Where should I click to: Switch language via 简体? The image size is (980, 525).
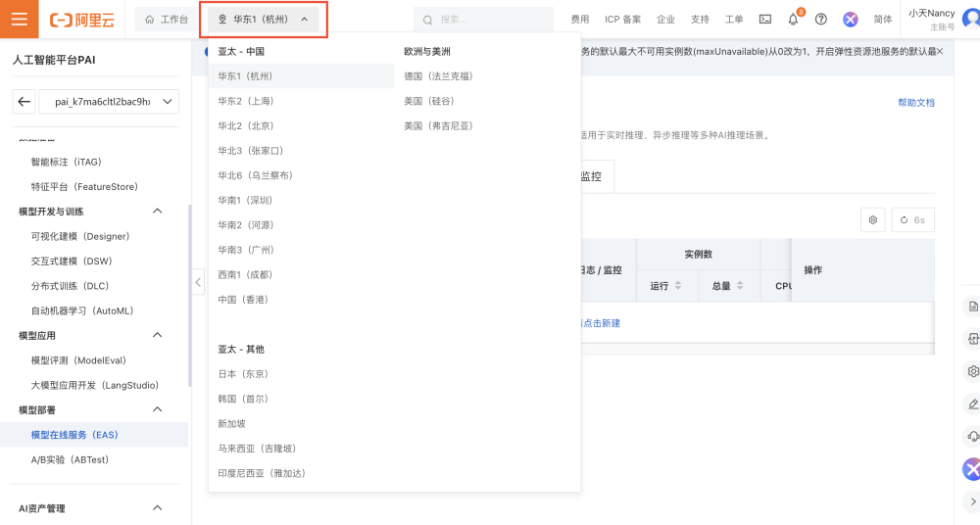883,20
